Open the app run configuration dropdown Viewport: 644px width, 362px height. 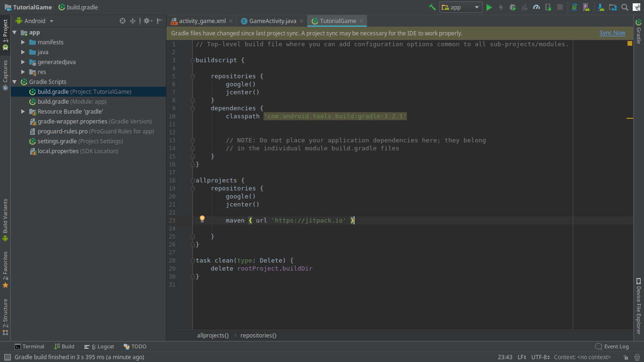pyautogui.click(x=461, y=7)
